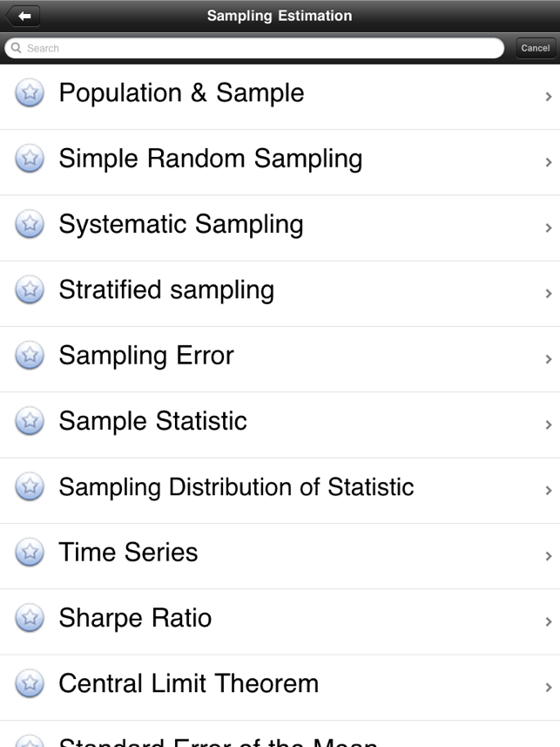Viewport: 560px width, 747px height.
Task: Tap the back arrow button
Action: click(24, 16)
